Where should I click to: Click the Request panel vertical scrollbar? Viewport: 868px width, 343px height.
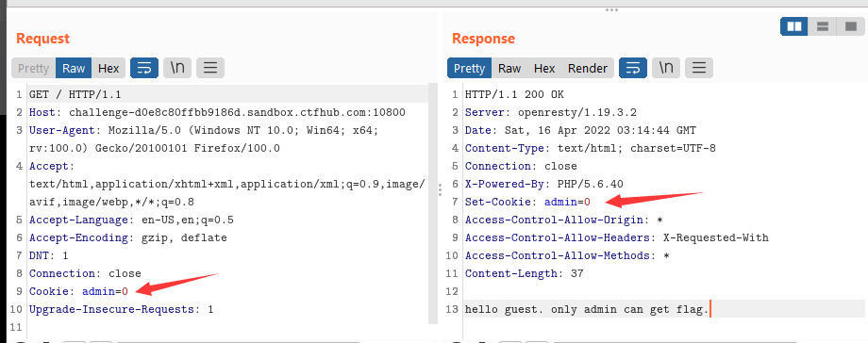(432, 204)
